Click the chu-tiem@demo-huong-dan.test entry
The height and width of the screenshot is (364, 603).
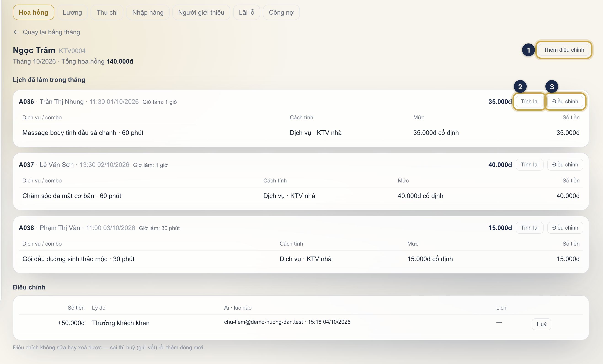point(287,322)
